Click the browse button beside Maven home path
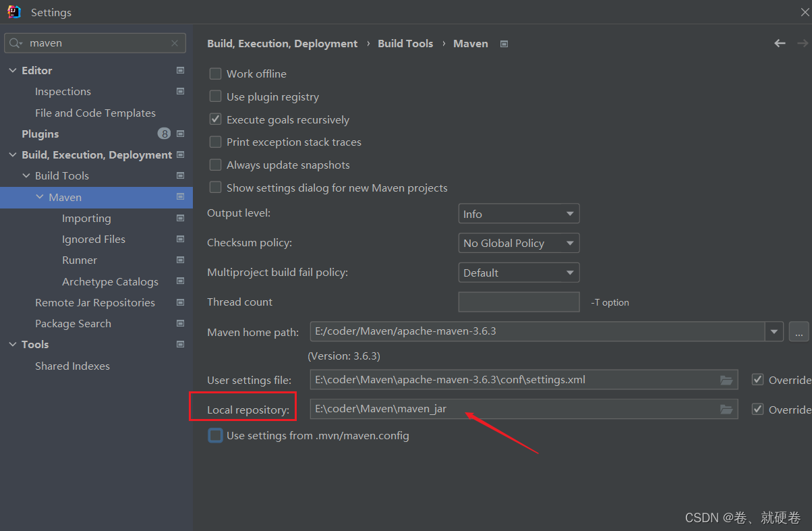This screenshot has height=531, width=812. [x=799, y=331]
